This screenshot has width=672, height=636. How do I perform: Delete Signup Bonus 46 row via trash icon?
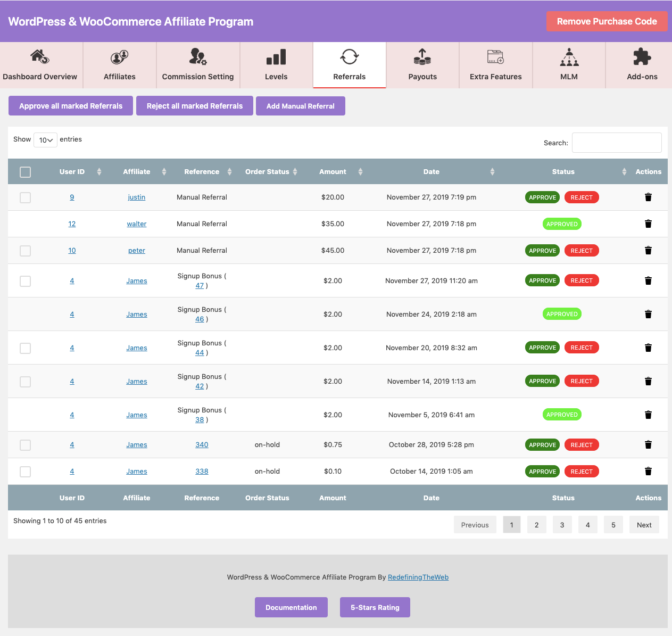(648, 314)
